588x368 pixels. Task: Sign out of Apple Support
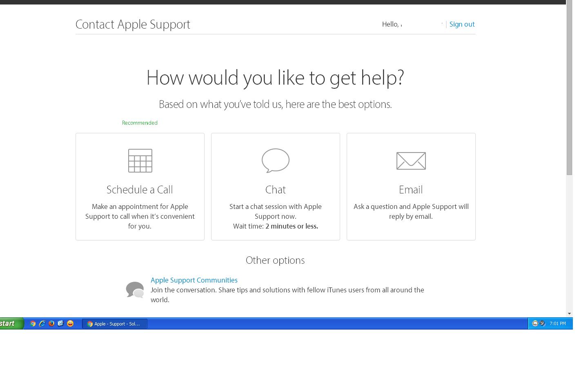[462, 24]
